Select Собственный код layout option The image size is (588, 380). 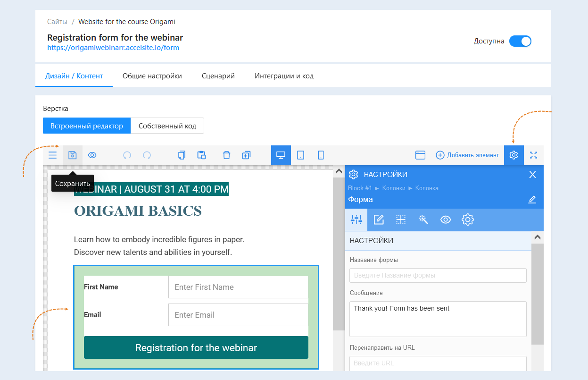(x=167, y=126)
